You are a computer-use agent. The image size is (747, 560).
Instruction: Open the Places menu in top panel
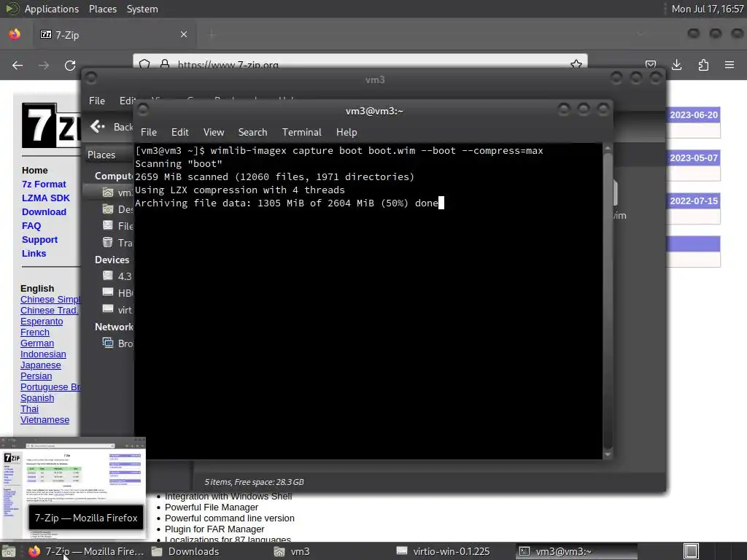point(103,9)
